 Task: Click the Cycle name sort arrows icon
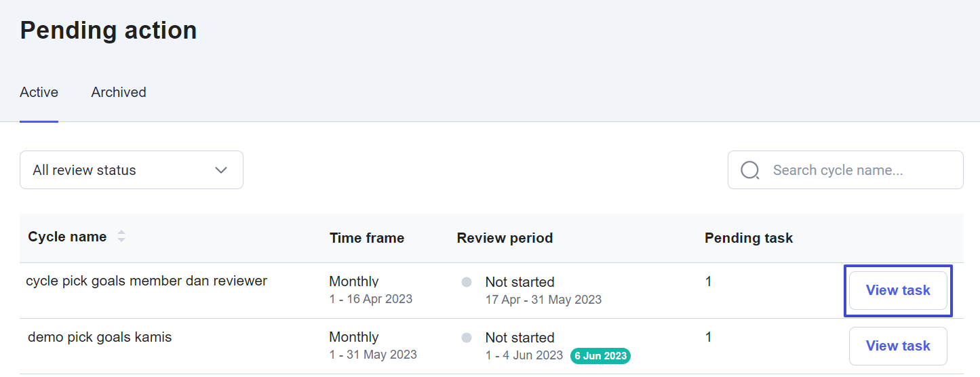(121, 237)
